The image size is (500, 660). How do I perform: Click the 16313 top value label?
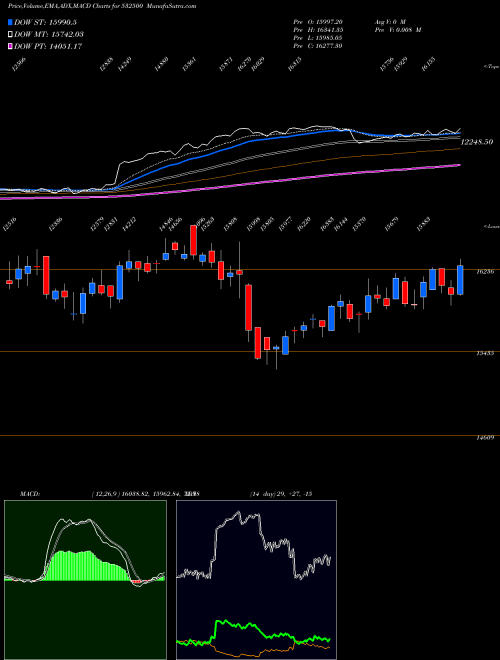click(295, 65)
